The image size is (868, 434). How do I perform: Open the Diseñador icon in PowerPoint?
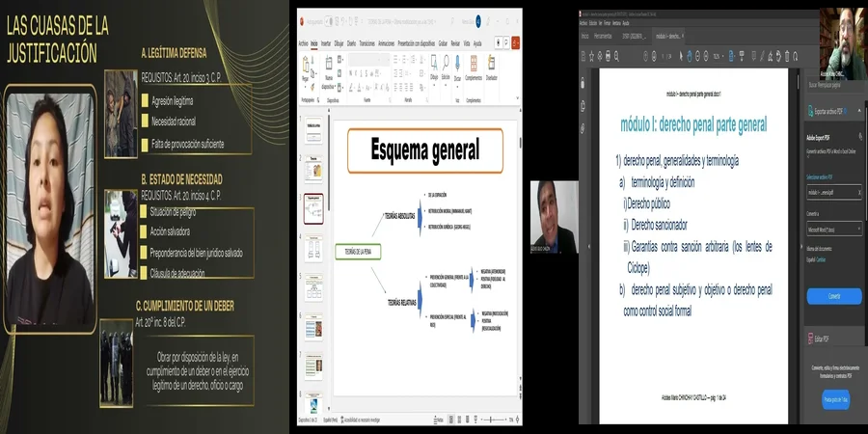(x=491, y=63)
